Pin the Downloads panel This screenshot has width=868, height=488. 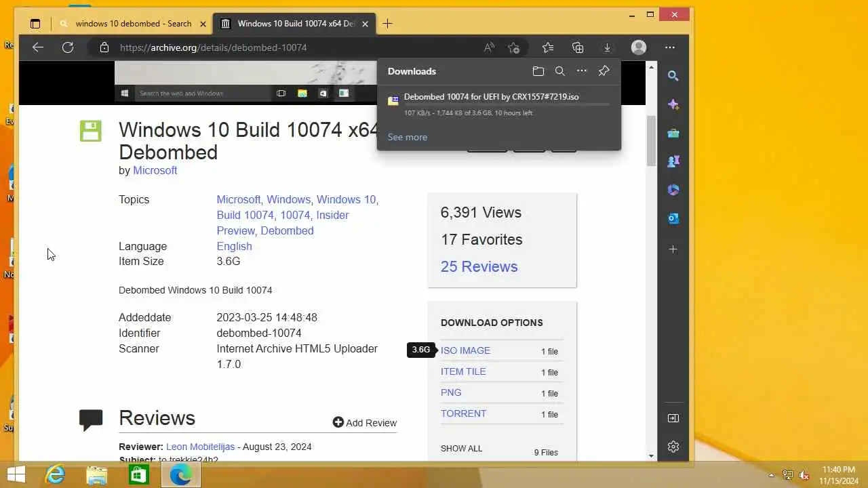pyautogui.click(x=604, y=71)
